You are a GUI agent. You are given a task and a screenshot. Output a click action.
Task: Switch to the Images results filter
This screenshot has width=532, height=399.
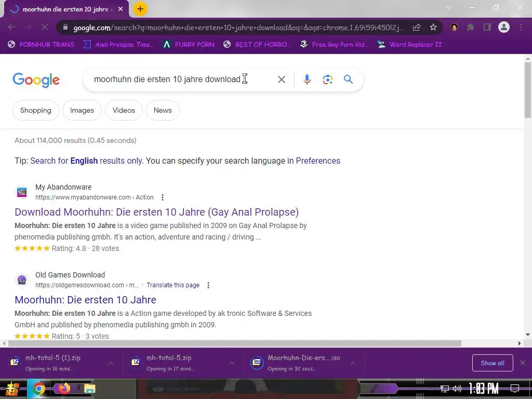pos(82,110)
